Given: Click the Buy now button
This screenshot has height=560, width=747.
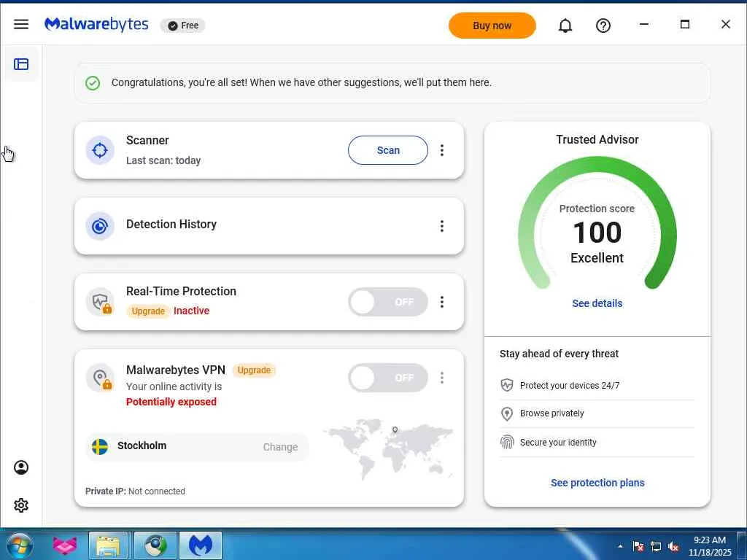Looking at the screenshot, I should (492, 26).
